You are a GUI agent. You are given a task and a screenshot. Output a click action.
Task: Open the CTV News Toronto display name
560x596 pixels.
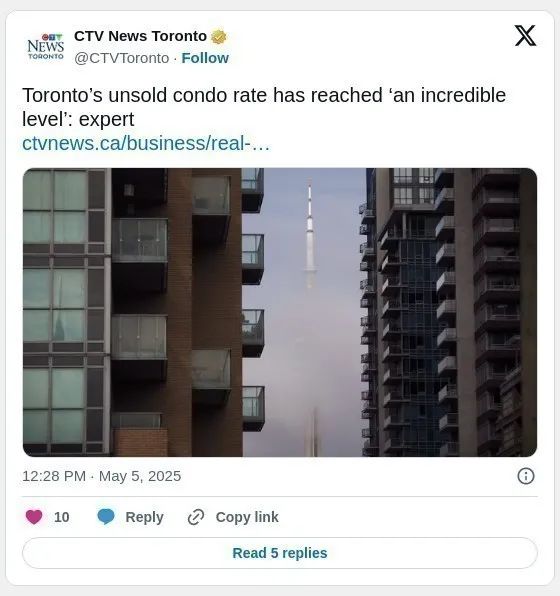(140, 36)
